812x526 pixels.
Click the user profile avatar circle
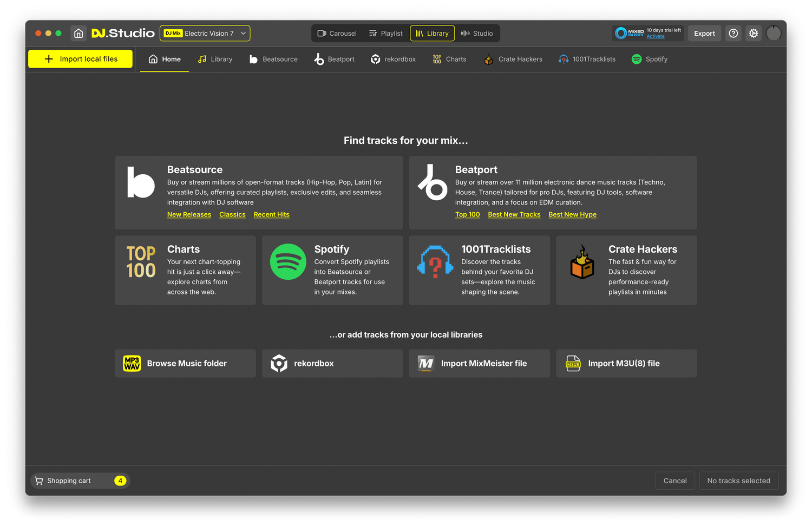774,34
